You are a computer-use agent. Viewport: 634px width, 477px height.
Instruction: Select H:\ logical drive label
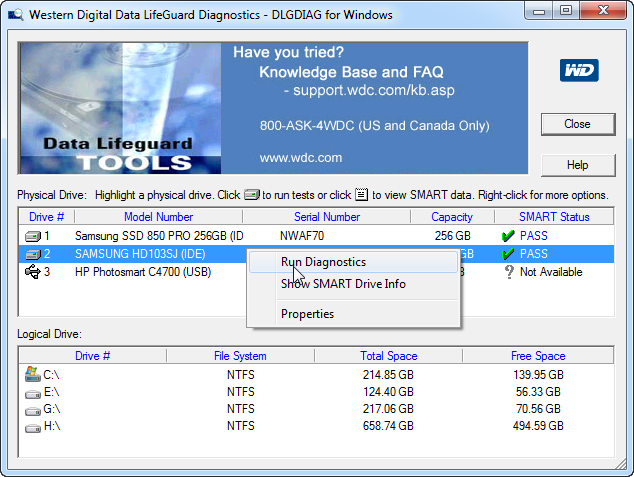click(x=52, y=426)
